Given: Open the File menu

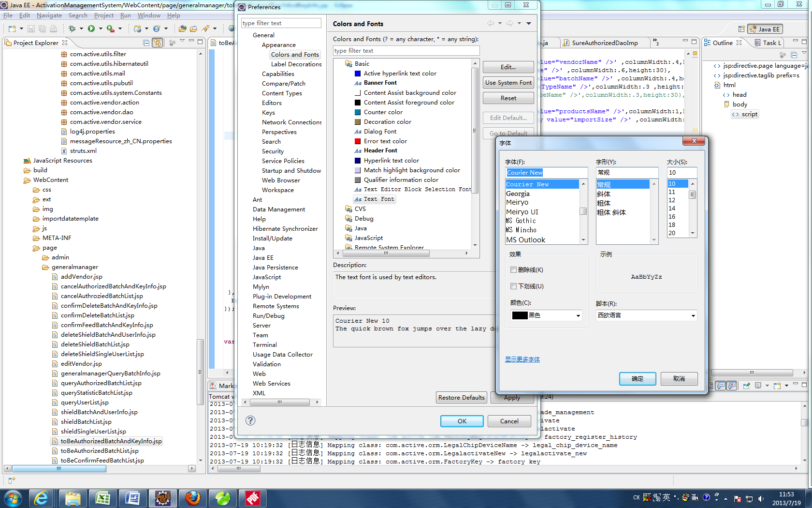Looking at the screenshot, I should [8, 15].
